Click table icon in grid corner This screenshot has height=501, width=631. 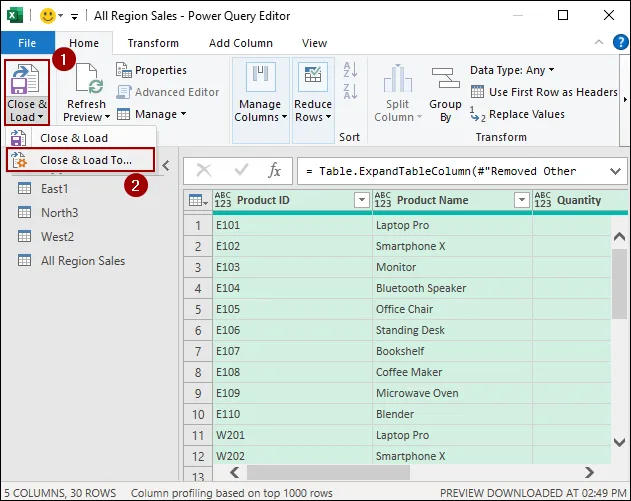(x=198, y=200)
